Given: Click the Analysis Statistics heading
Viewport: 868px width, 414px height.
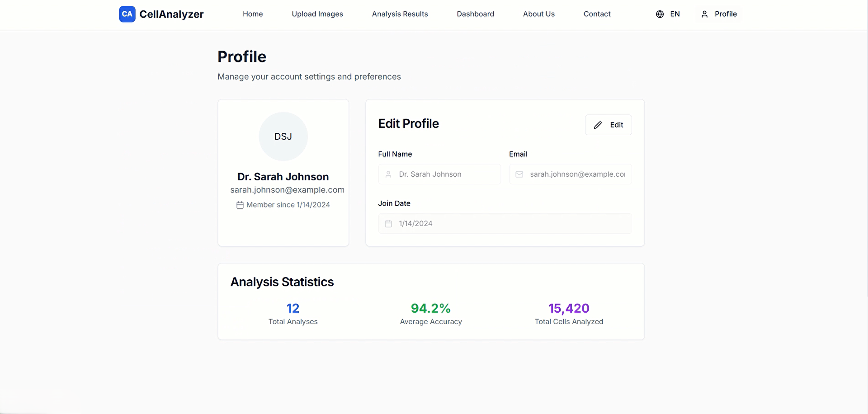Looking at the screenshot, I should 282,282.
